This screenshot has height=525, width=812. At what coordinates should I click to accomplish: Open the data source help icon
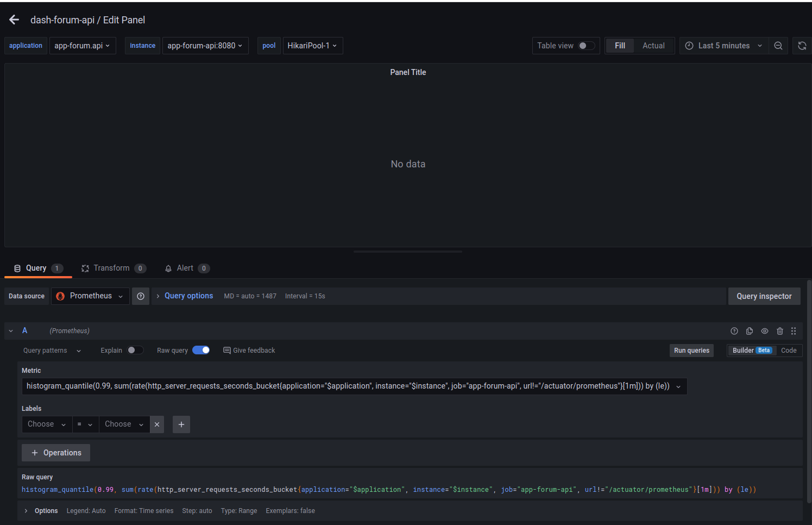(141, 296)
